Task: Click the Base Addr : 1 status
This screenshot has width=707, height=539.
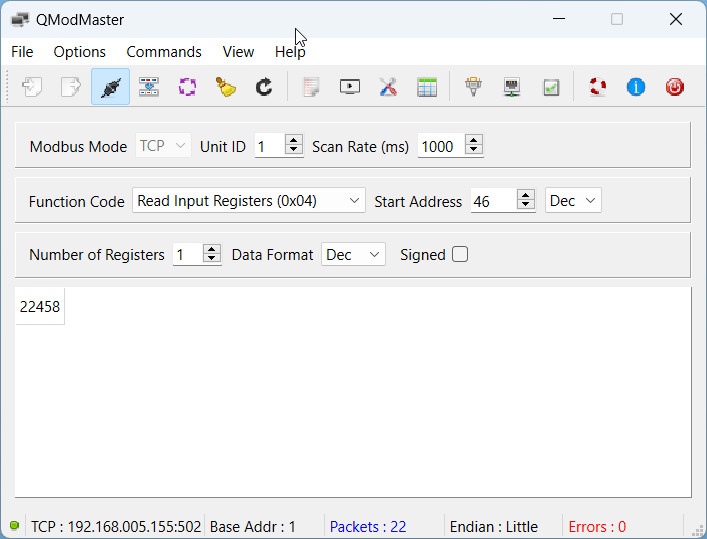Action: pyautogui.click(x=252, y=526)
